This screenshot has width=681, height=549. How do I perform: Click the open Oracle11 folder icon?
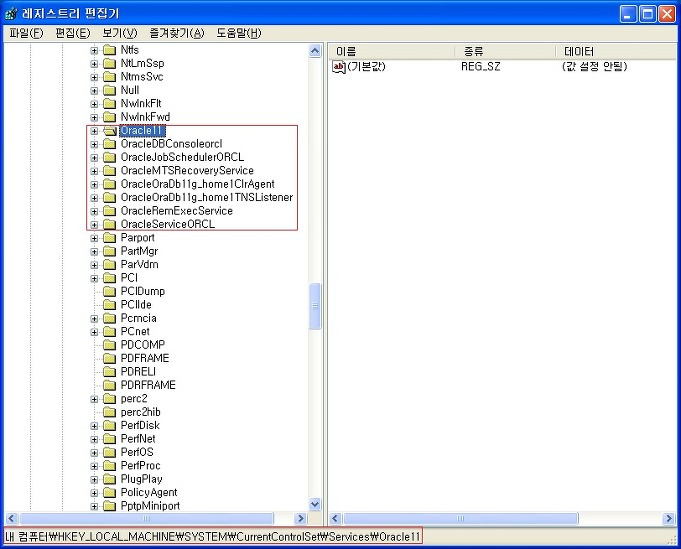pyautogui.click(x=110, y=131)
